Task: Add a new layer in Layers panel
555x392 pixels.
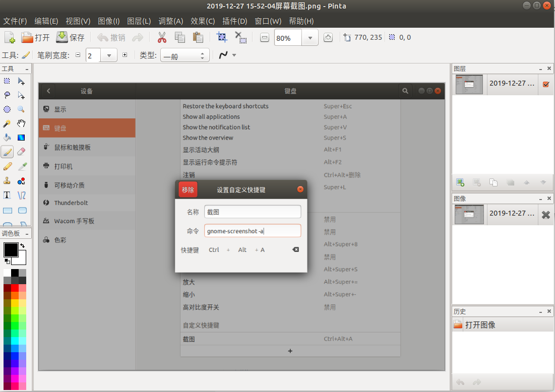Action: point(460,182)
